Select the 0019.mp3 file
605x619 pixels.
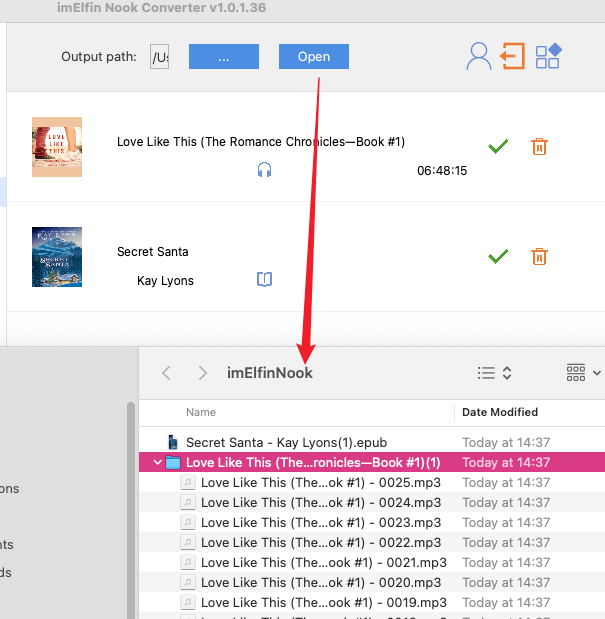point(372,602)
